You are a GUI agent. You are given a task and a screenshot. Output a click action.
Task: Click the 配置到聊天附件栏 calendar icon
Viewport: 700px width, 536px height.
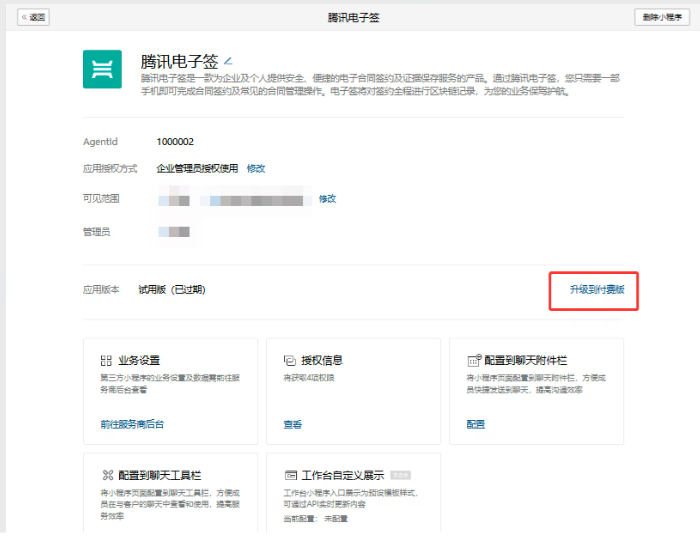(x=474, y=360)
